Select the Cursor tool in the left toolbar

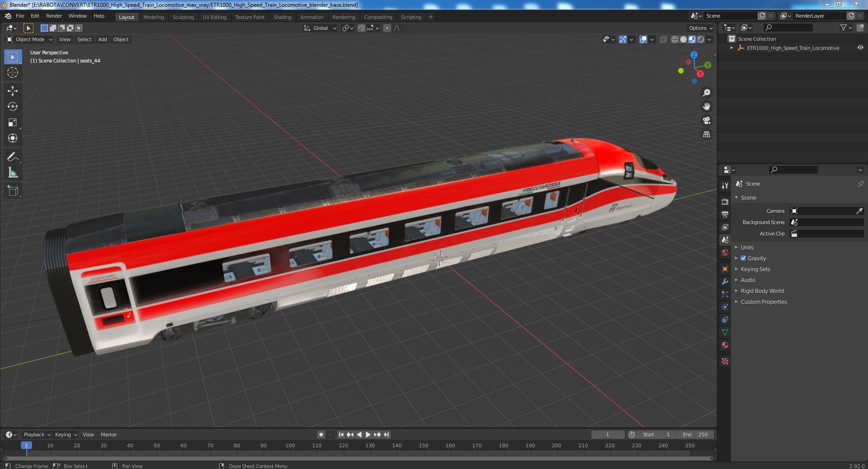coord(13,72)
